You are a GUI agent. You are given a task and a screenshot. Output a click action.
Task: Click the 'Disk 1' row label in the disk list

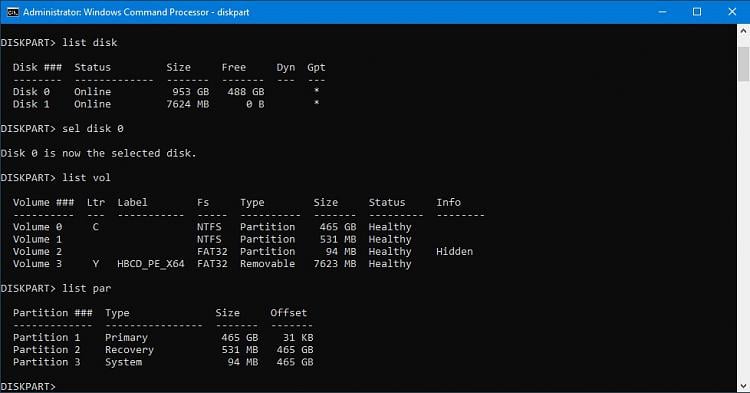pyautogui.click(x=31, y=104)
